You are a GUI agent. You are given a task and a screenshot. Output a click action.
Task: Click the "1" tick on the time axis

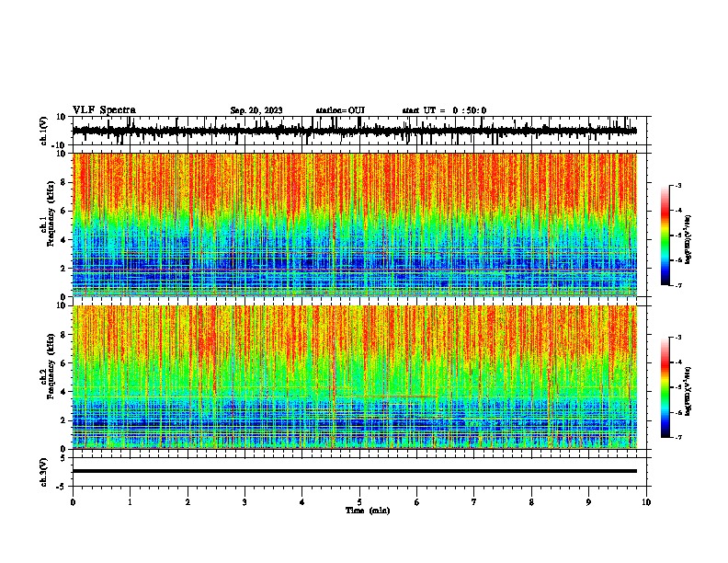(130, 502)
